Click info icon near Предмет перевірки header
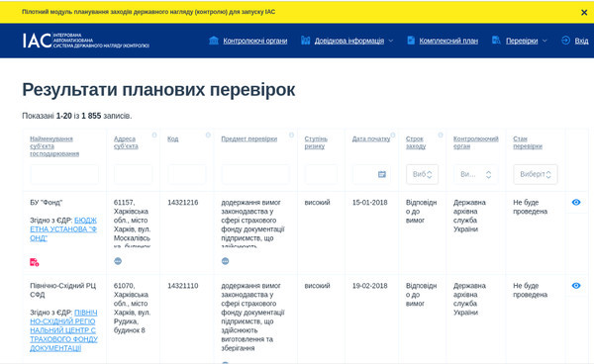The image size is (594, 364). click(x=291, y=136)
